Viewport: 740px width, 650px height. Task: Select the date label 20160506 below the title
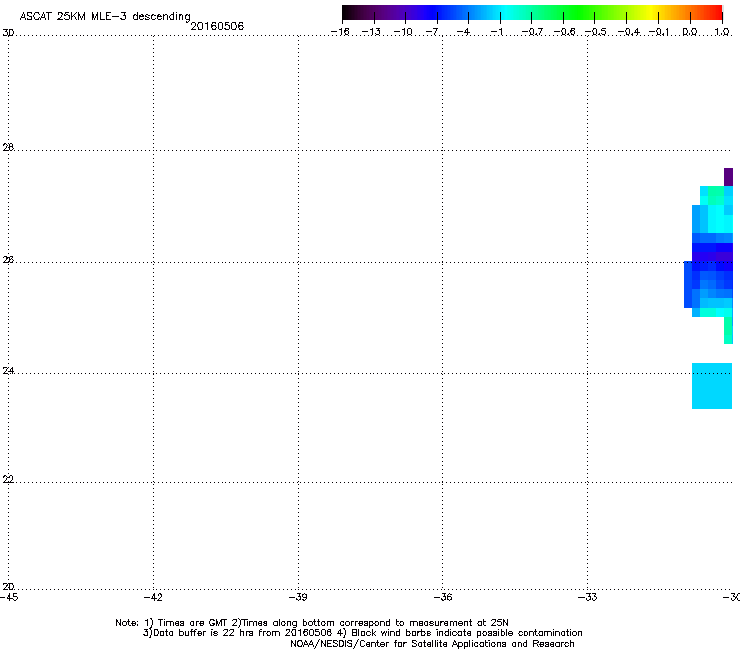(217, 26)
